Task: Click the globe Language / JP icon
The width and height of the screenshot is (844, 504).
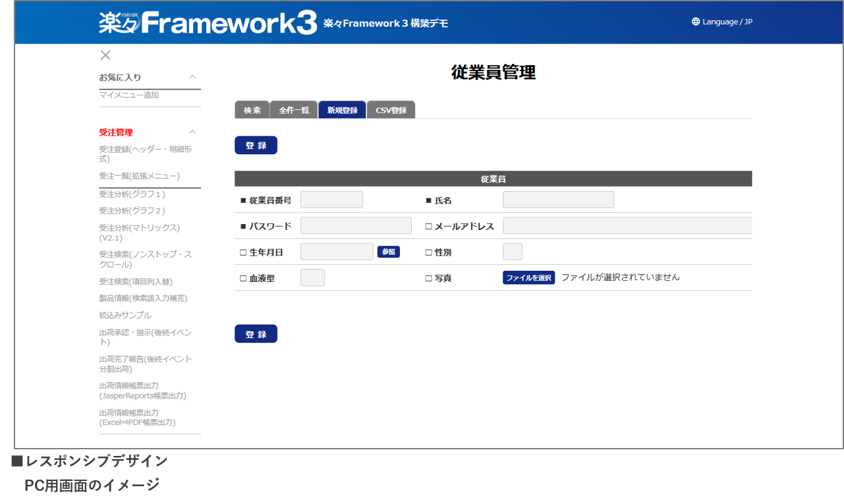Action: (x=696, y=22)
